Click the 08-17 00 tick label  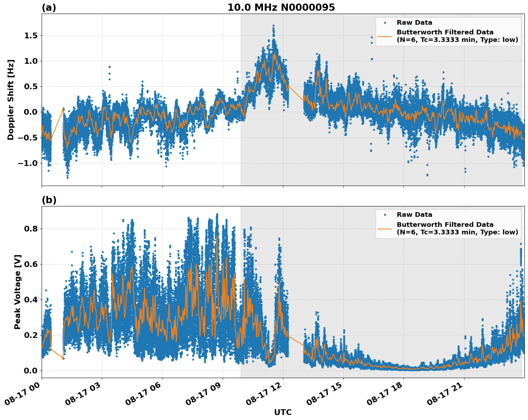click(23, 393)
